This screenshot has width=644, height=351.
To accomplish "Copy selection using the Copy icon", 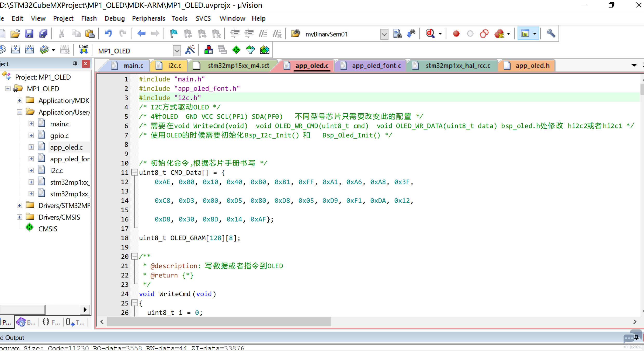I will (76, 34).
